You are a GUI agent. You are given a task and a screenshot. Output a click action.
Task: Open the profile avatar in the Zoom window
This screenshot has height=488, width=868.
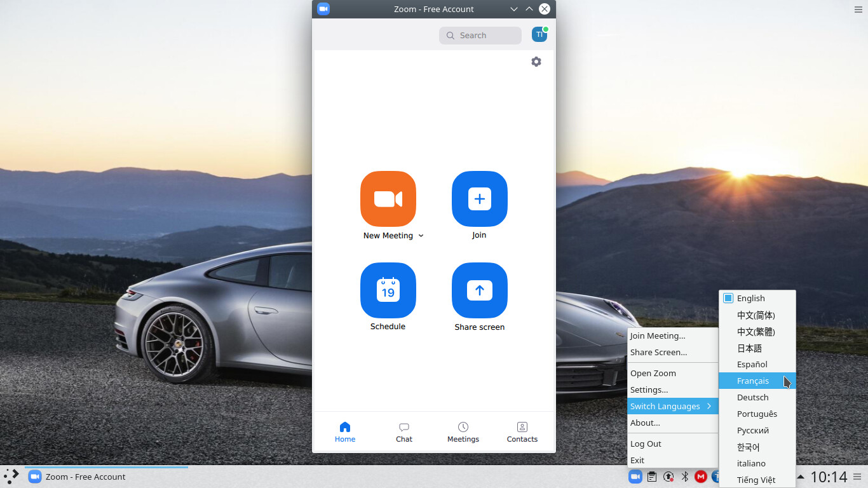[x=539, y=35]
